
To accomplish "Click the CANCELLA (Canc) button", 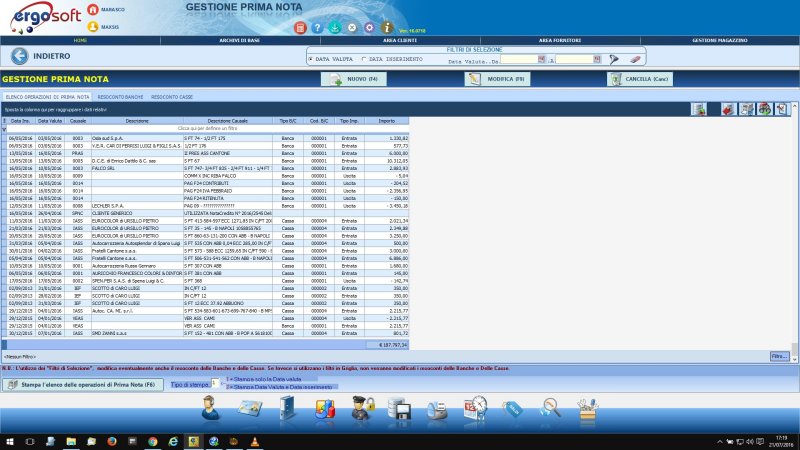I will pos(640,79).
